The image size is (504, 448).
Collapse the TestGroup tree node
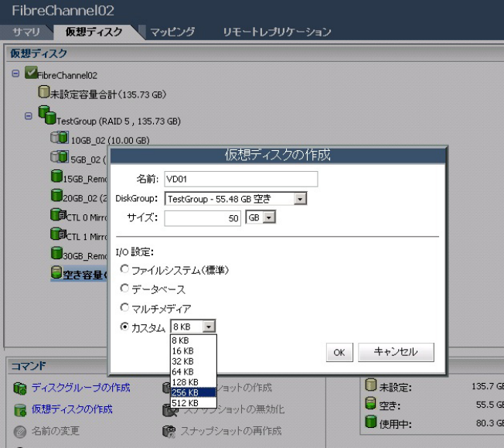[x=29, y=116]
